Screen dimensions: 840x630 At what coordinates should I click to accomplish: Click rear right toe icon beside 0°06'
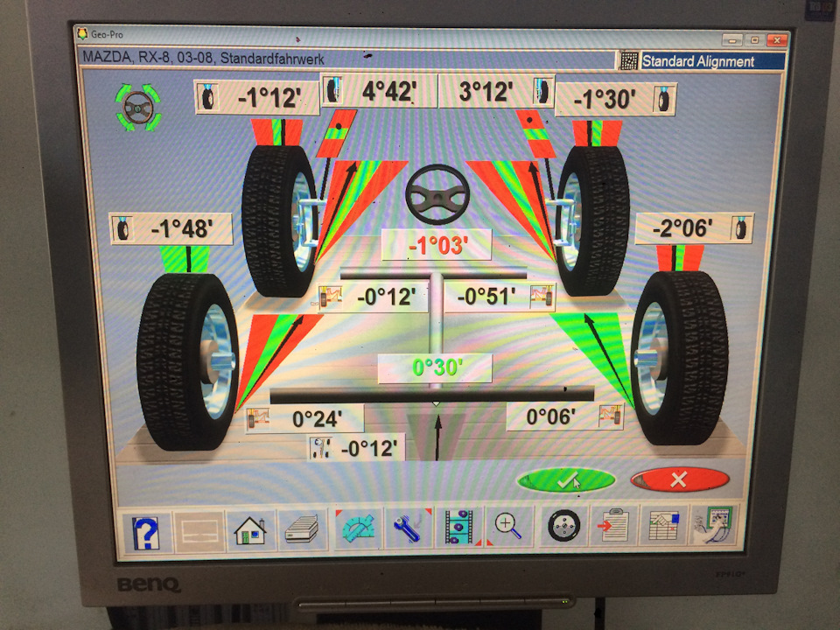[611, 416]
